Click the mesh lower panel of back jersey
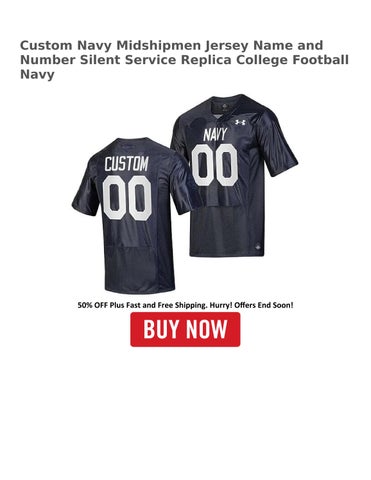 [x=140, y=269]
